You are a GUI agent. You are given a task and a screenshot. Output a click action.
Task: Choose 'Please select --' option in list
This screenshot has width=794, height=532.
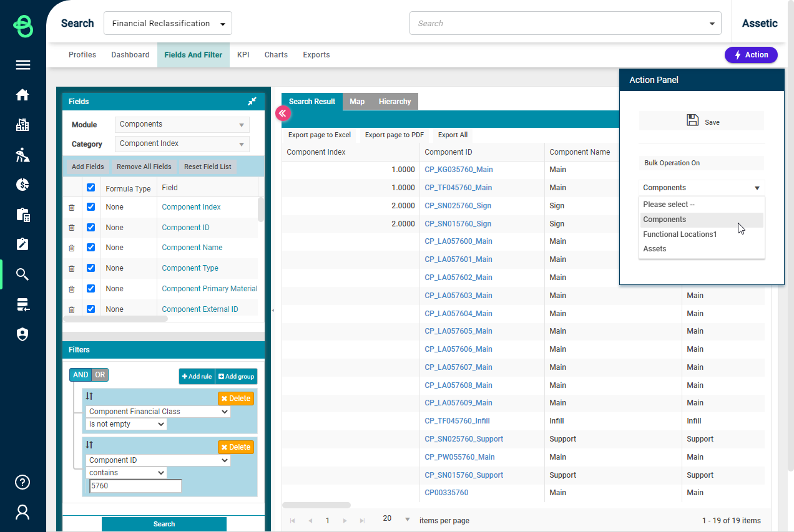click(x=702, y=205)
